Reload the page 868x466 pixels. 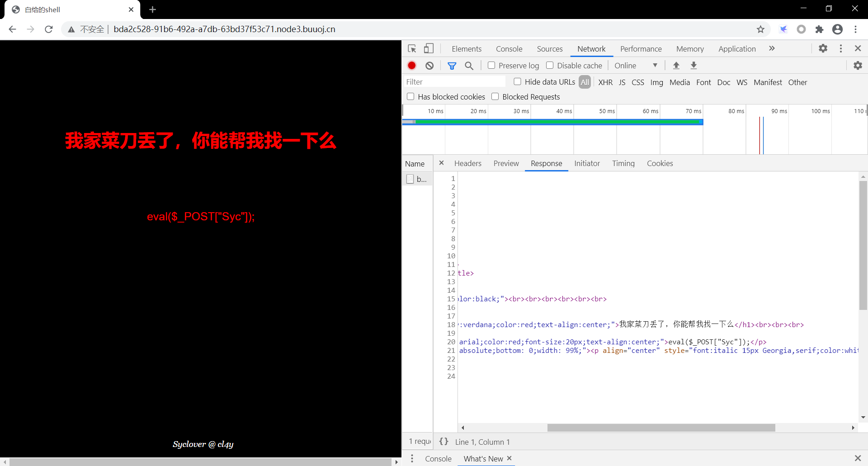click(x=49, y=29)
